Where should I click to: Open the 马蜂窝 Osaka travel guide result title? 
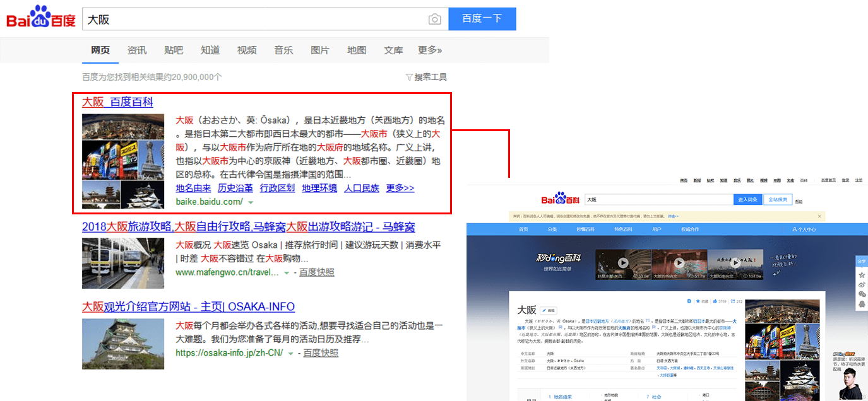coord(249,227)
